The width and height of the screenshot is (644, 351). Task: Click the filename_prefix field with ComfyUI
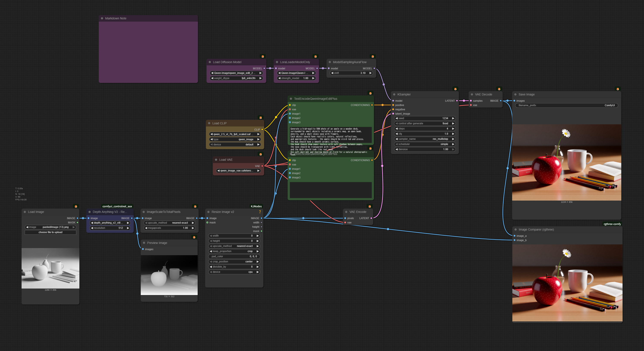pyautogui.click(x=566, y=105)
